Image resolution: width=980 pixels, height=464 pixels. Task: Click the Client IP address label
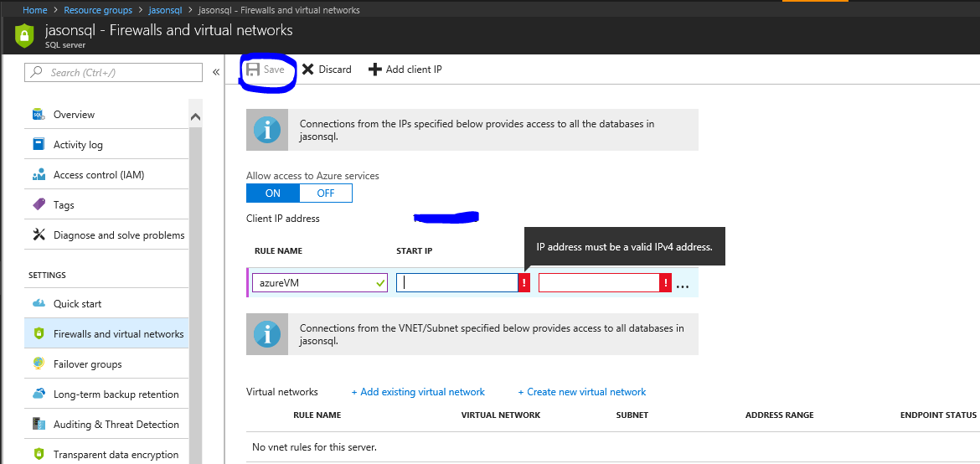pyautogui.click(x=283, y=219)
